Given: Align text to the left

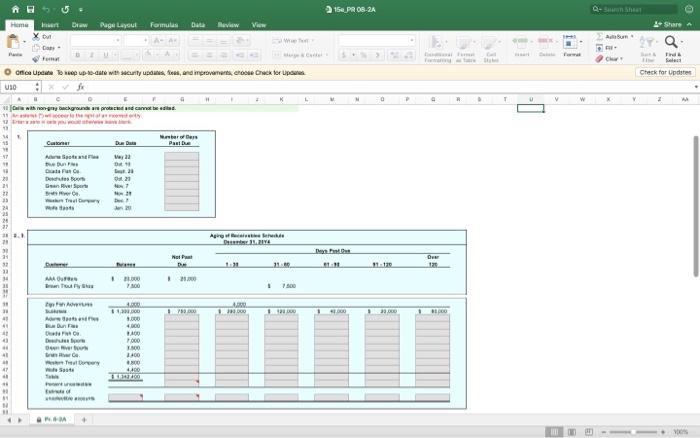Looking at the screenshot, I should click(195, 55).
